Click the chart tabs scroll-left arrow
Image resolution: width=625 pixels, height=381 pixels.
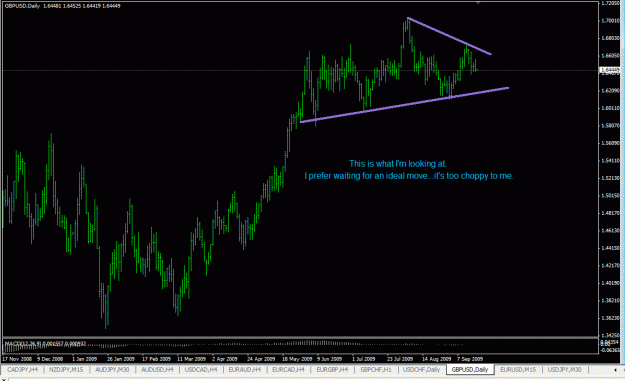pyautogui.click(x=615, y=370)
